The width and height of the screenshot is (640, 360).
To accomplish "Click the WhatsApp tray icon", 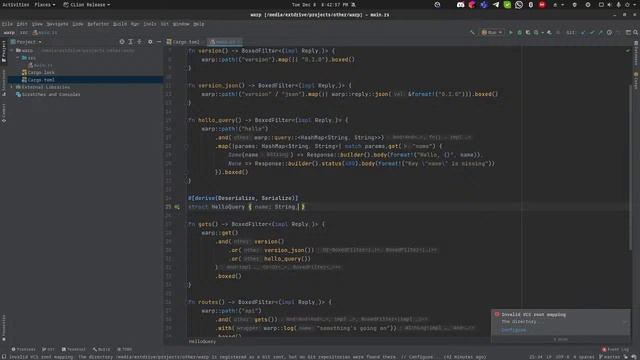I will (x=519, y=5).
